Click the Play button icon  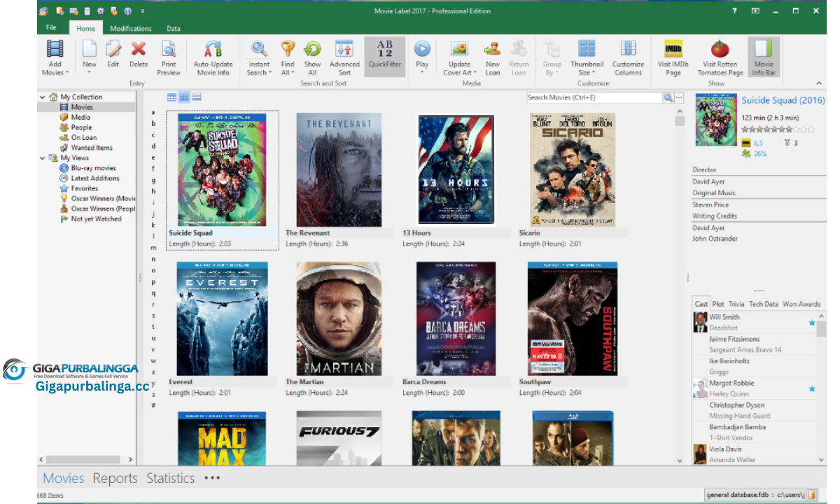click(x=422, y=48)
